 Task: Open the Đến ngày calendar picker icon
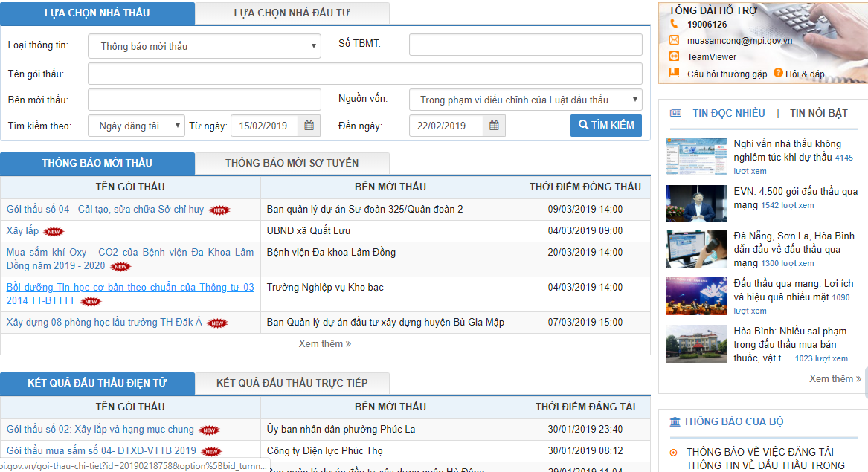[x=493, y=126]
